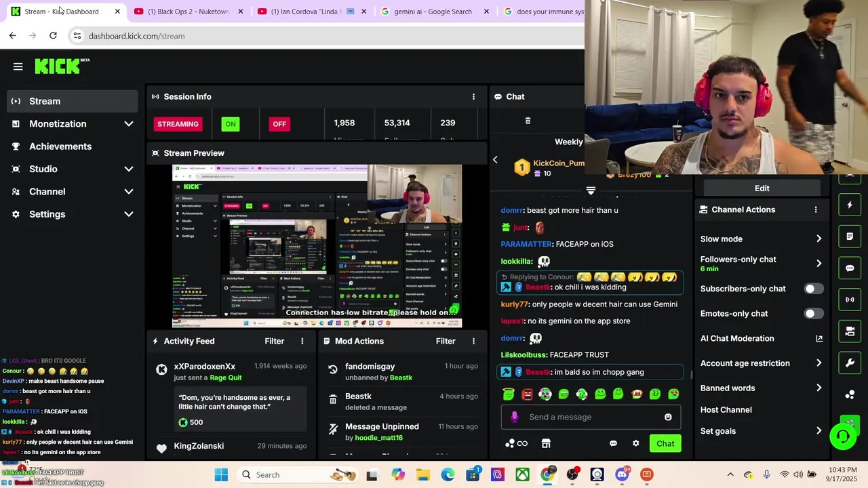Viewport: 868px width, 488px height.
Task: Reload the page in browser
Action: (53, 36)
